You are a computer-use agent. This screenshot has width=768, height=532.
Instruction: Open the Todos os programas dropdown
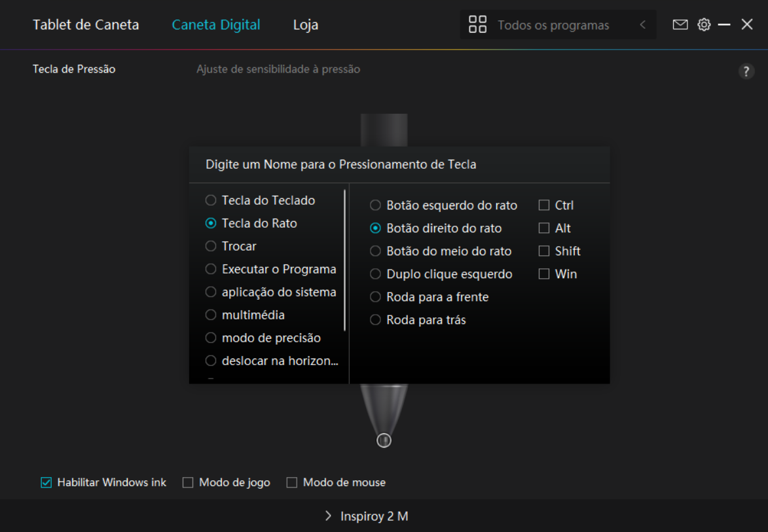[553, 26]
